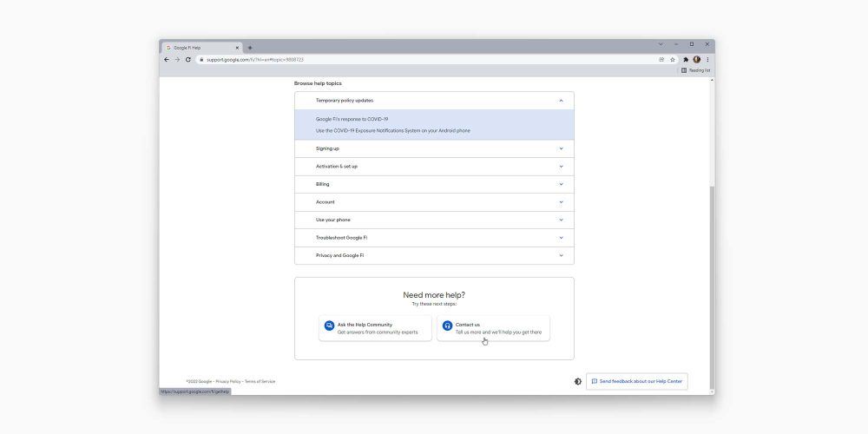Viewport: 868px width, 434px height.
Task: Click the browser back arrow
Action: coord(167,60)
